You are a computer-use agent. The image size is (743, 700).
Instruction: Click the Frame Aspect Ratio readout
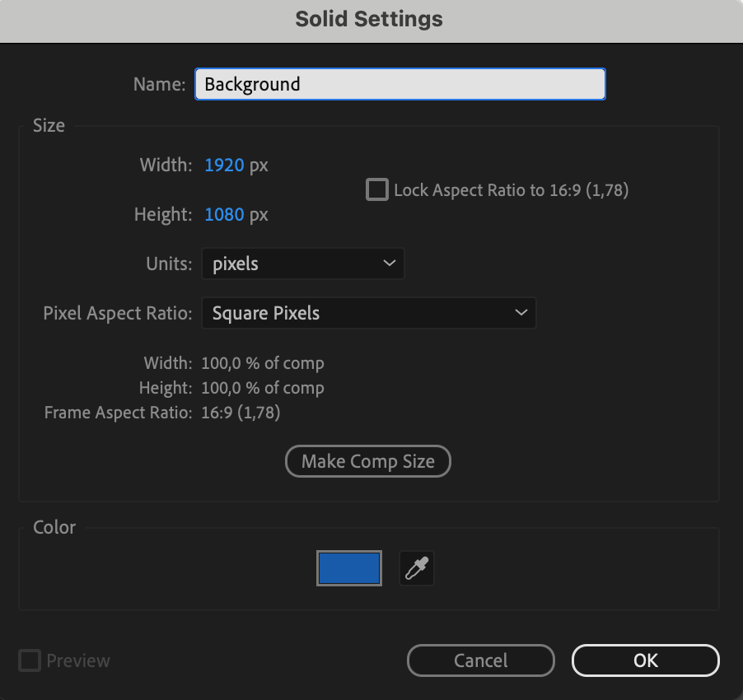coord(241,413)
